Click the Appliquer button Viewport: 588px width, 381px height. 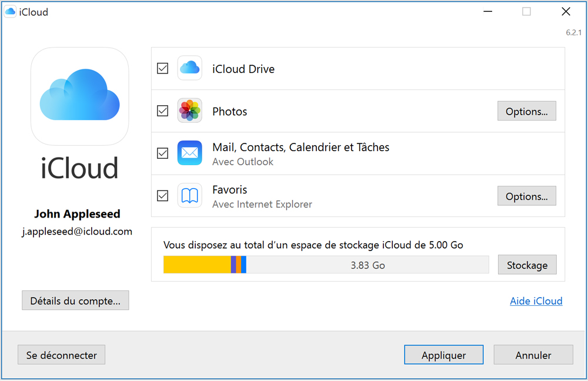(443, 355)
